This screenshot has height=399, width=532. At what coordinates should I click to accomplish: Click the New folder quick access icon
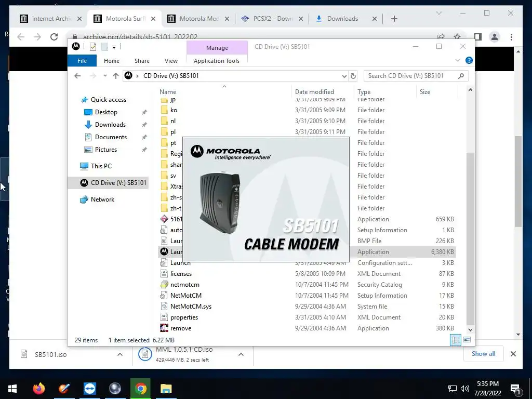click(x=104, y=47)
